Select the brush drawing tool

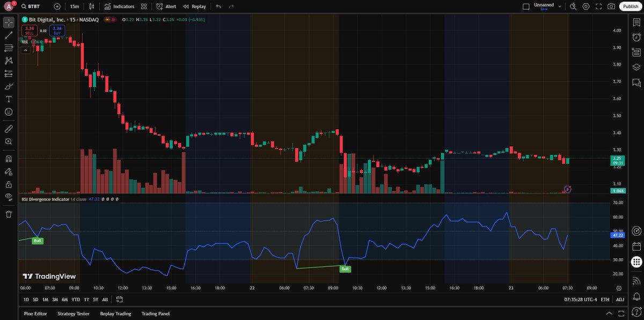point(9,86)
